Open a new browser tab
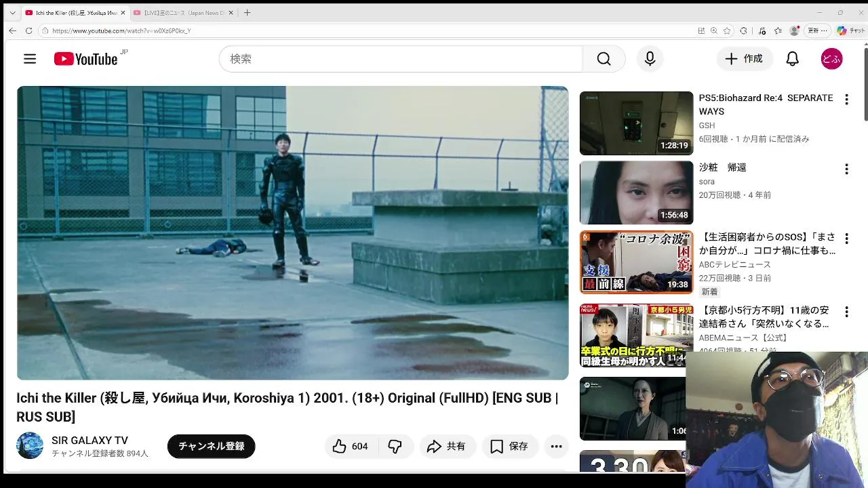This screenshot has height=488, width=868. (x=247, y=12)
